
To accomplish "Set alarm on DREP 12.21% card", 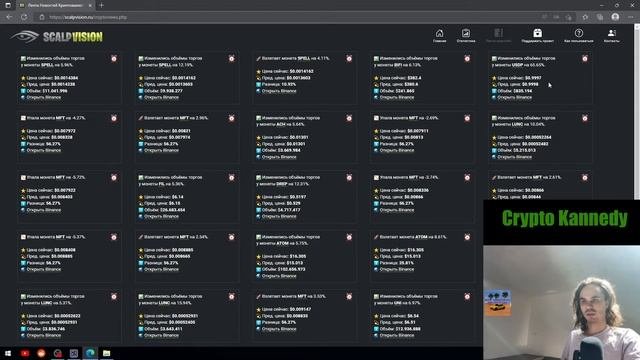I will (x=349, y=178).
